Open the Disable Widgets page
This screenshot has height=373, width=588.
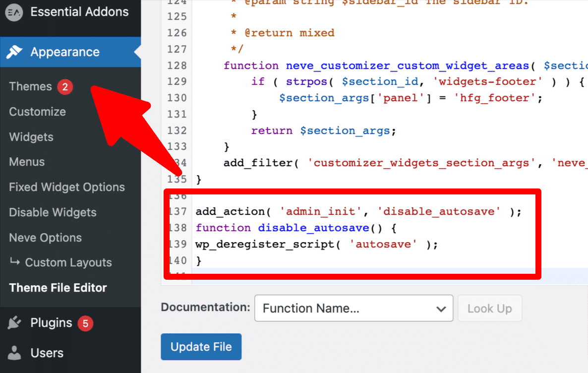tap(53, 212)
